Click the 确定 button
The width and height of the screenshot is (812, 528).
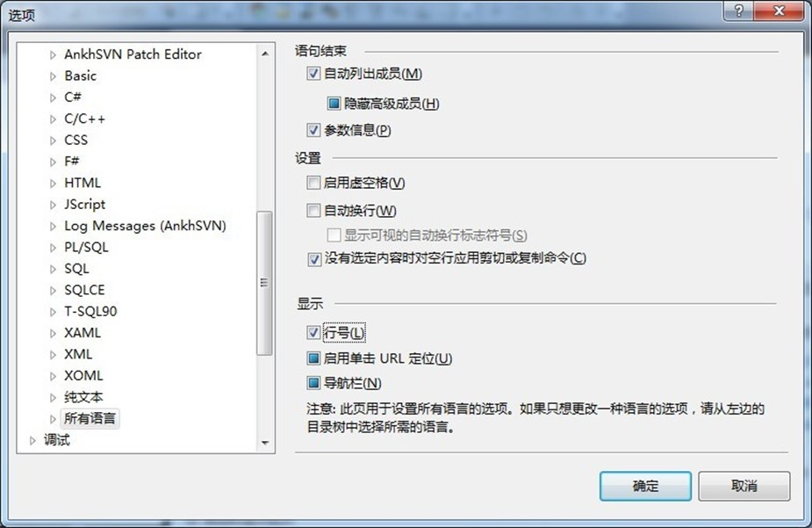point(645,486)
